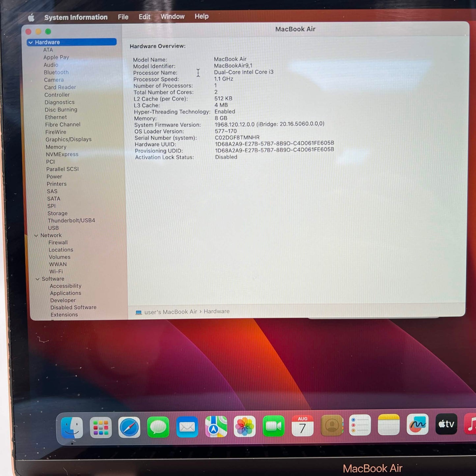The image size is (476, 476).
Task: Collapse the Software section chevron
Action: 38,279
